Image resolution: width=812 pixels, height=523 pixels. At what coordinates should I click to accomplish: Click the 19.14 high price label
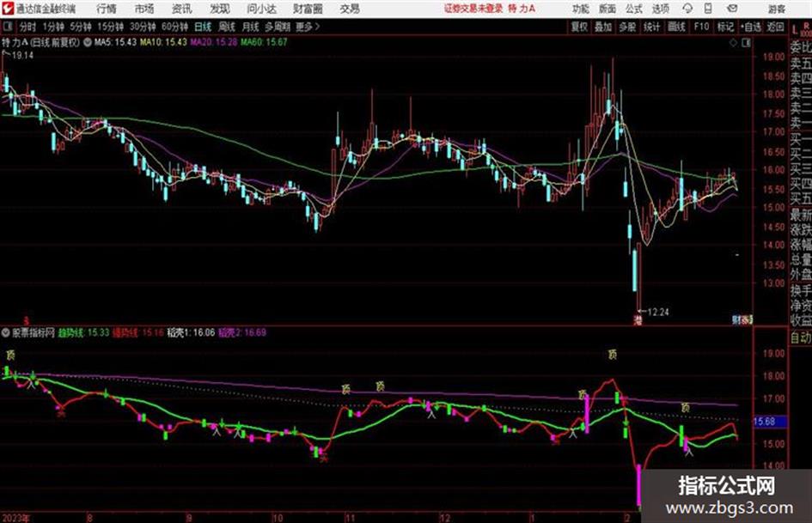22,56
